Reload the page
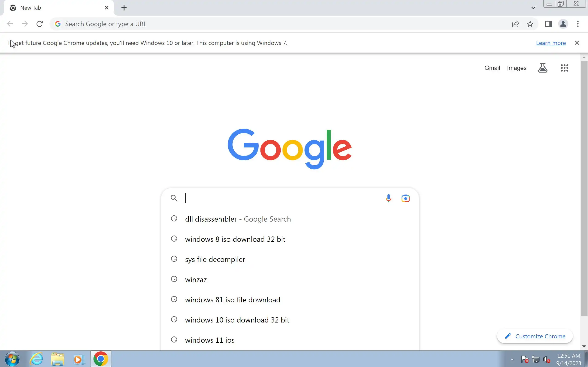Screen dimensions: 588x367 (39, 24)
